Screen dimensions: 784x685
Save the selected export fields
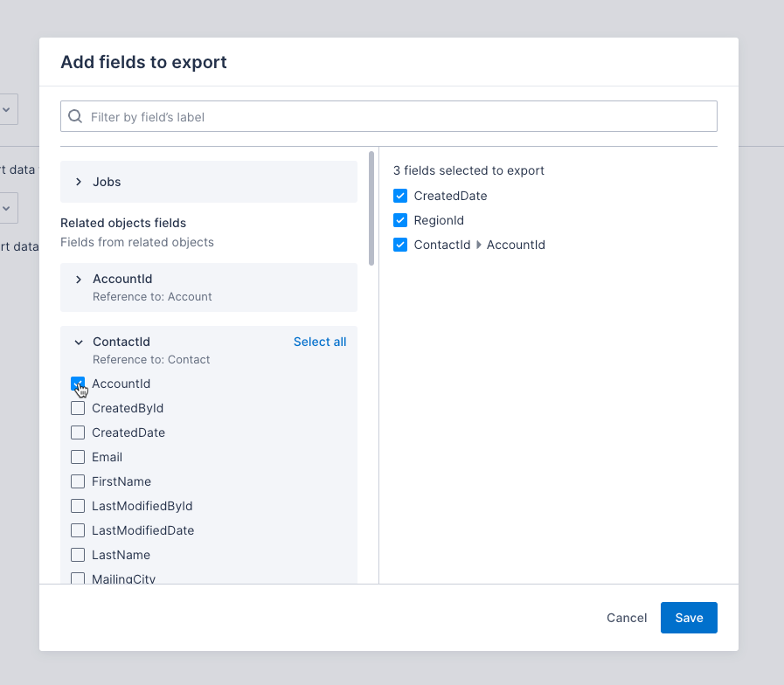click(689, 618)
